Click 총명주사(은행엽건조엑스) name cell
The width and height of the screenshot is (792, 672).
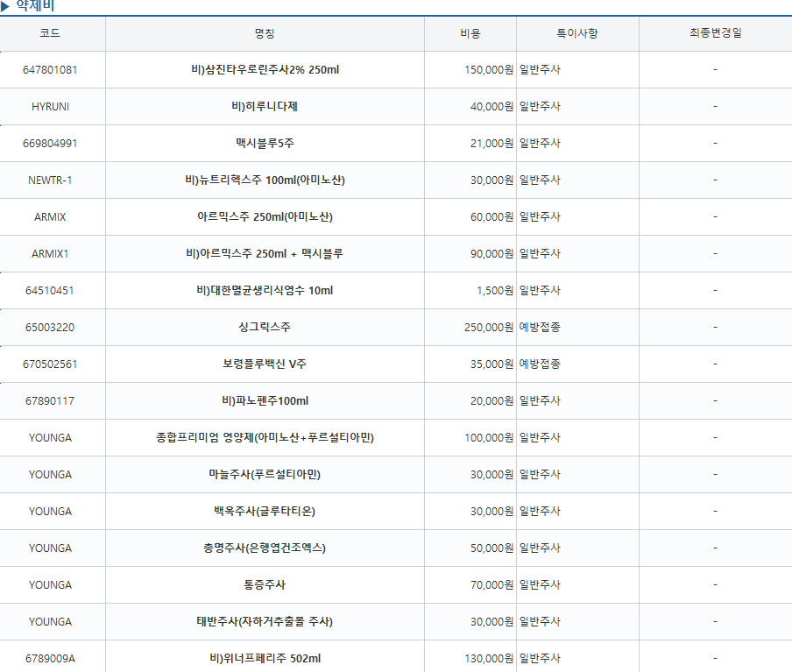pos(265,548)
